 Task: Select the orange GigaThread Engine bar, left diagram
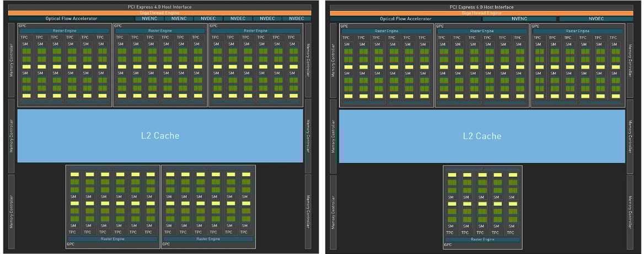159,13
